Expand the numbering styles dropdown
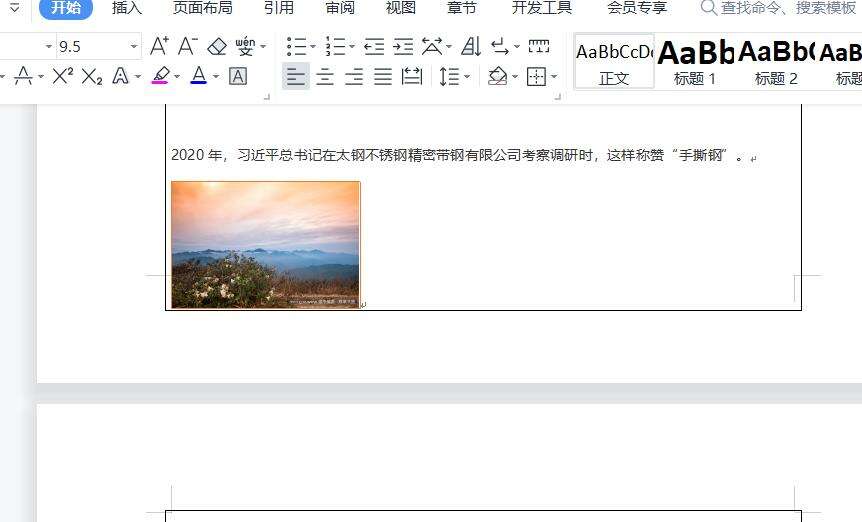 [352, 47]
